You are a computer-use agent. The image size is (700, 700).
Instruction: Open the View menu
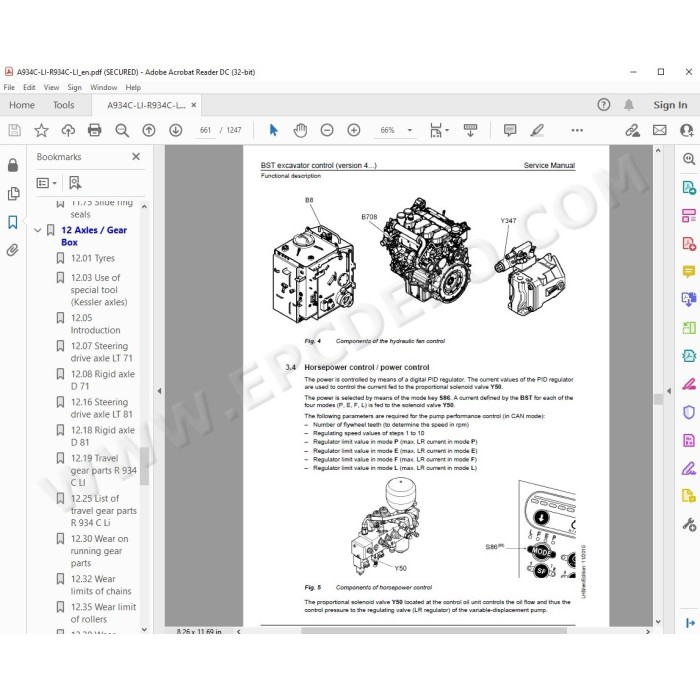(51, 87)
